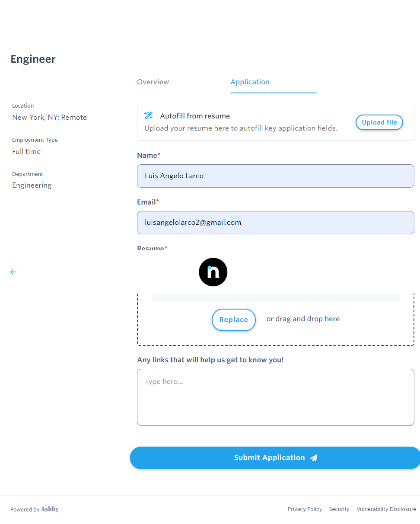420x524 pixels.
Task: Click the uploaded resume file bar
Action: [x=275, y=297]
